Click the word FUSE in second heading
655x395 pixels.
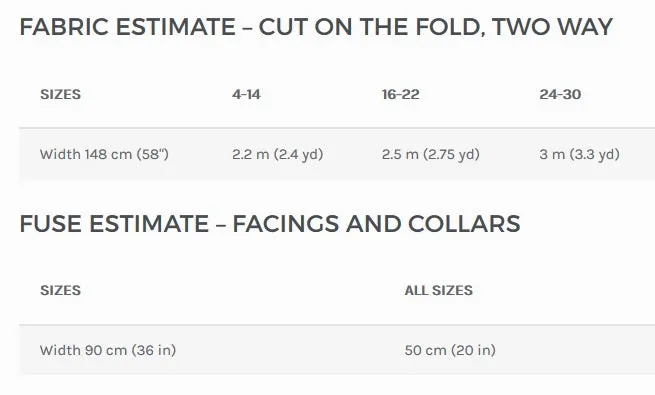[51, 223]
